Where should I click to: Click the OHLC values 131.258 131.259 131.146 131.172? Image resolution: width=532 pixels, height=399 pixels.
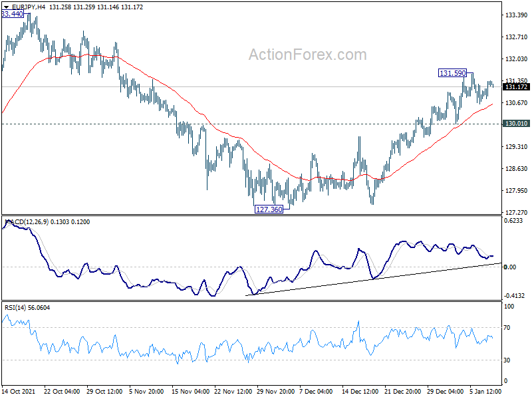(x=96, y=7)
